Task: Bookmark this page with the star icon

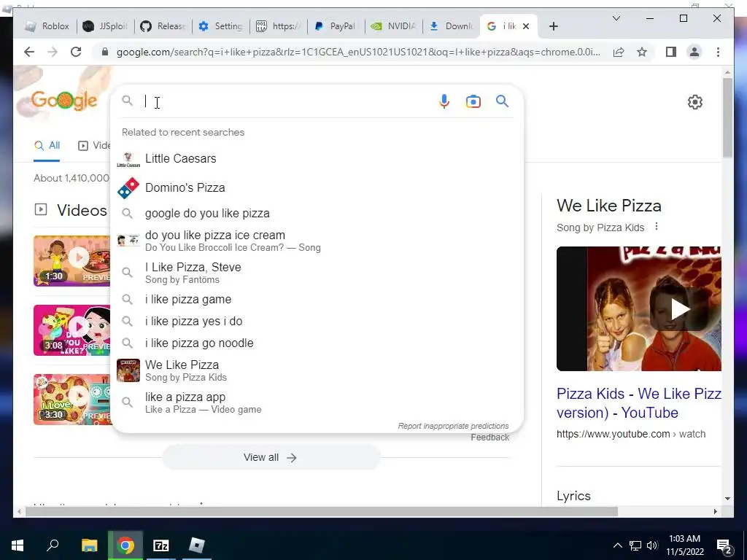Action: pos(642,52)
